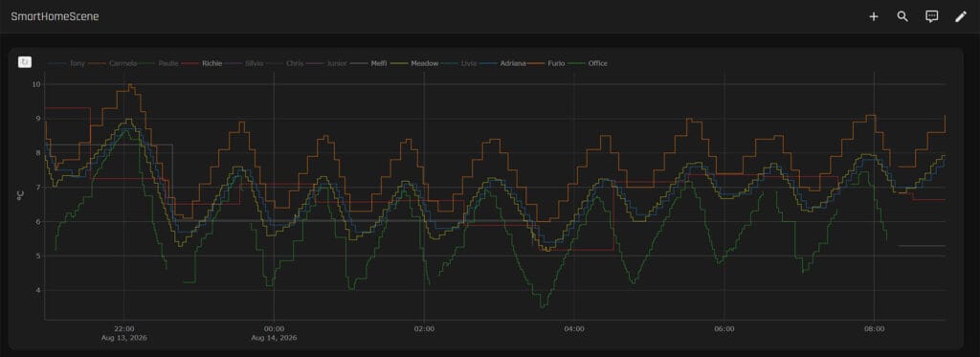
Task: Toggle the Carmela series in the legend
Action: tap(113, 63)
